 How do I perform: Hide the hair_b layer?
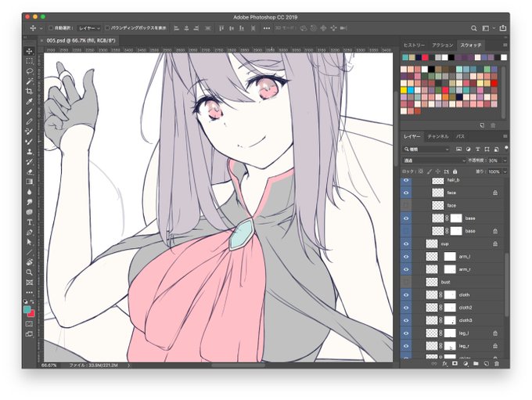pos(406,180)
